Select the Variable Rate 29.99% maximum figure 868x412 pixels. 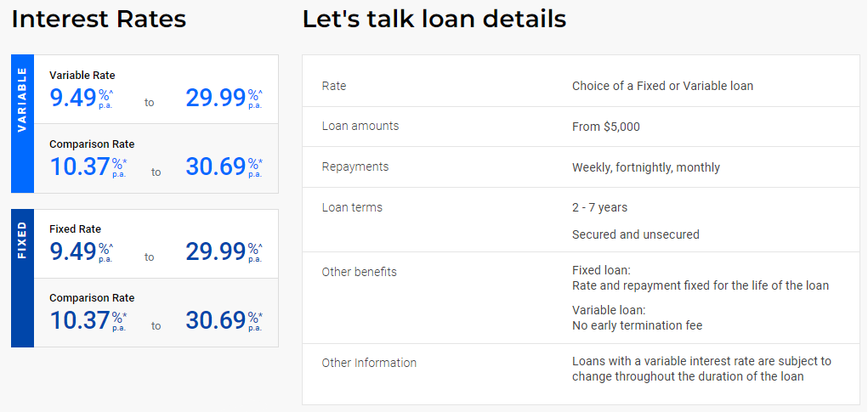pyautogui.click(x=224, y=98)
